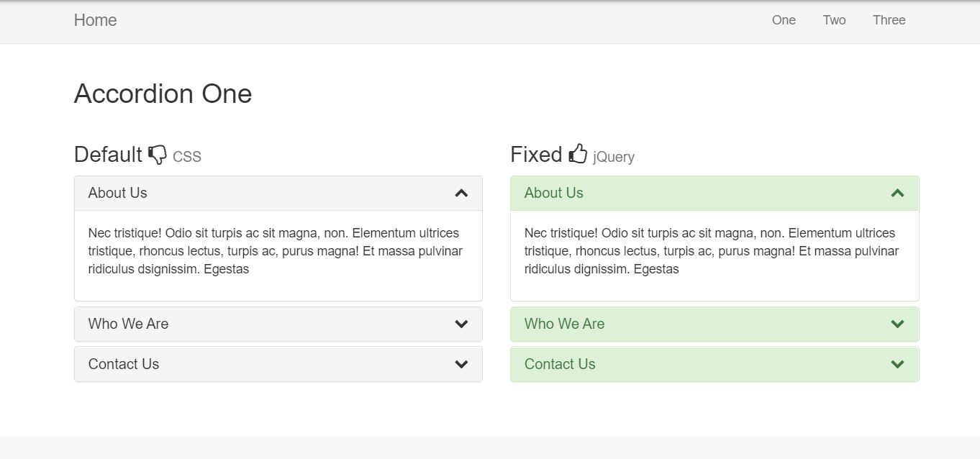Click the upward chevron on Fixed About Us
Viewport: 980px width, 459px height.
tap(897, 193)
